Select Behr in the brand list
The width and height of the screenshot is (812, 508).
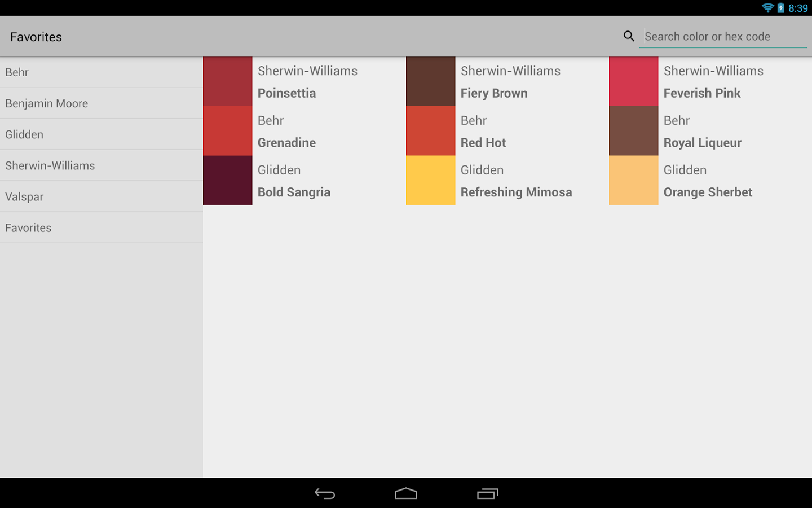[101, 72]
